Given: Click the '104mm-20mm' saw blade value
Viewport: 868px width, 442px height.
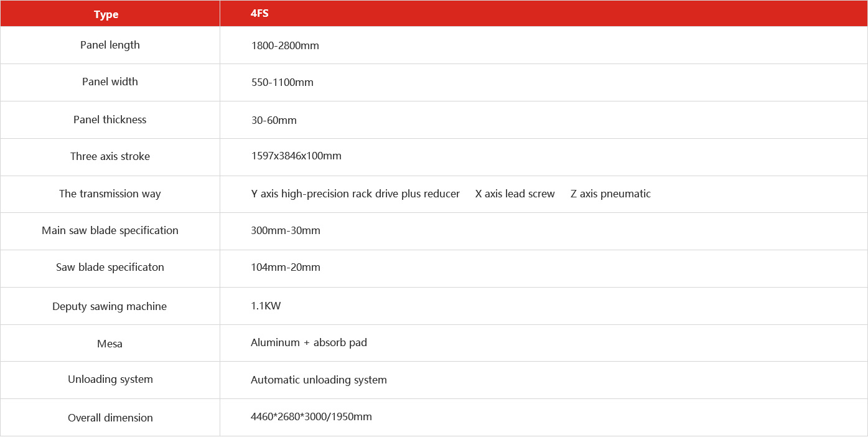Looking at the screenshot, I should pyautogui.click(x=286, y=267).
